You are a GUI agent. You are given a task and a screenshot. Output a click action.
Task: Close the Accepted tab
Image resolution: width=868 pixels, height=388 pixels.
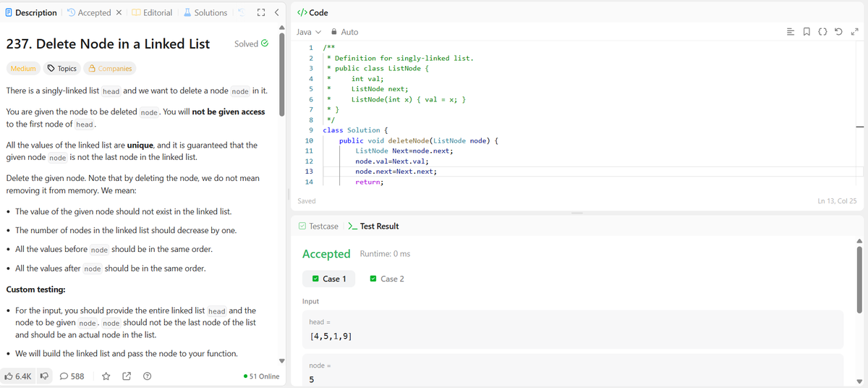tap(119, 12)
